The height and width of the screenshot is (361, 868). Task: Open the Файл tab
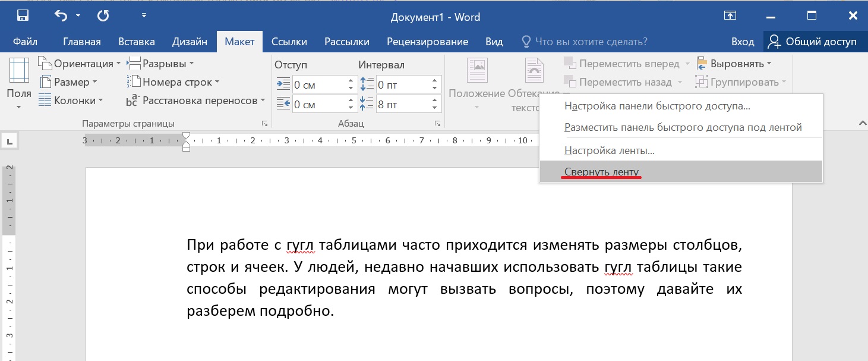[25, 42]
